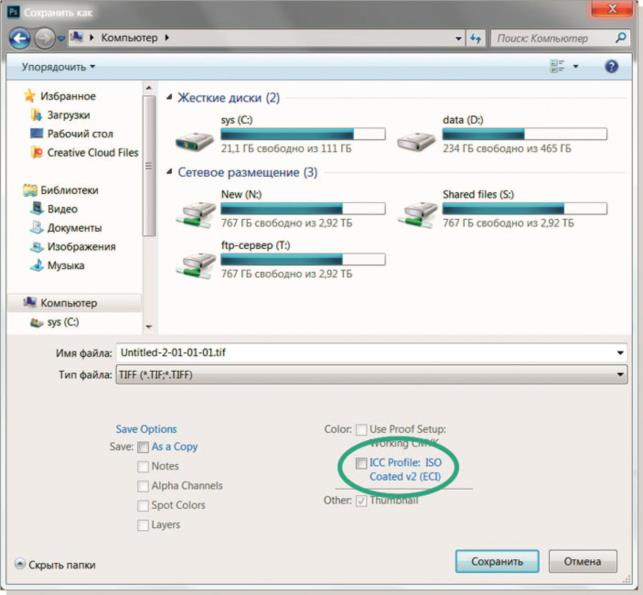643x595 pixels.
Task: Click the help question mark icon
Action: (611, 66)
